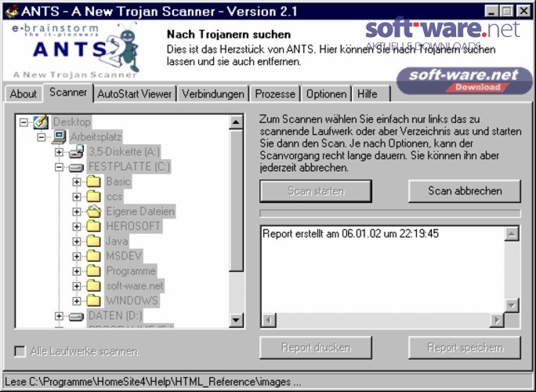This screenshot has height=392, width=536.
Task: Select the Arbeitsplatz tree label
Action: tap(96, 137)
